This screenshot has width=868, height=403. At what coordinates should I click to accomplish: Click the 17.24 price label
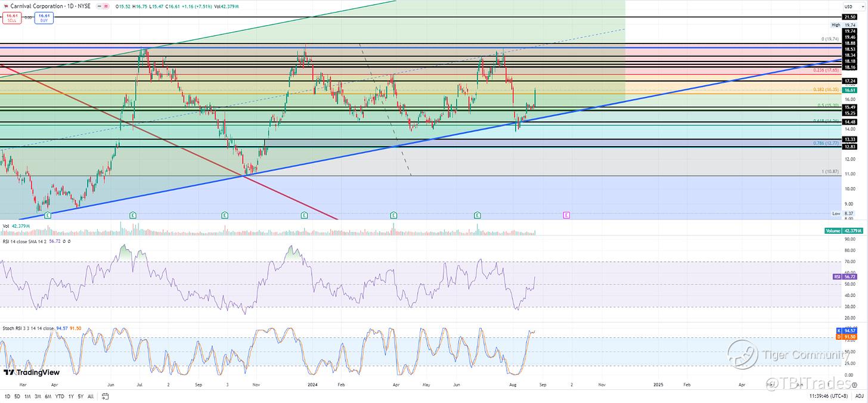[849, 80]
